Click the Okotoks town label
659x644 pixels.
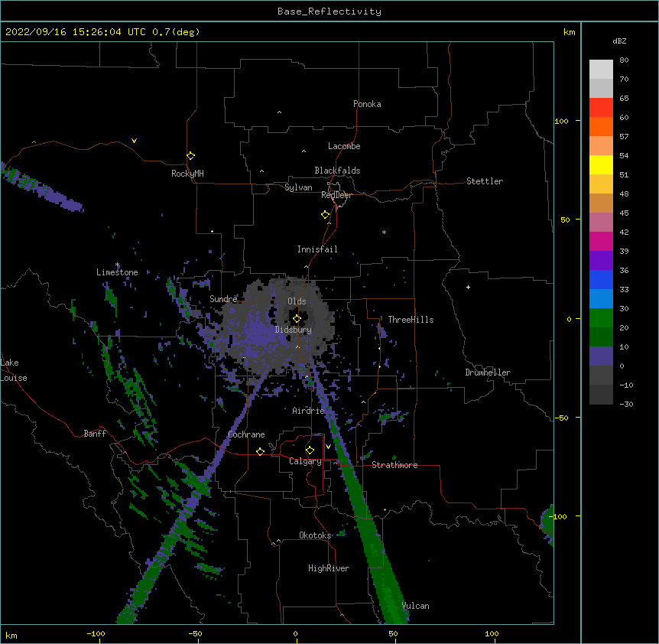[x=315, y=535]
